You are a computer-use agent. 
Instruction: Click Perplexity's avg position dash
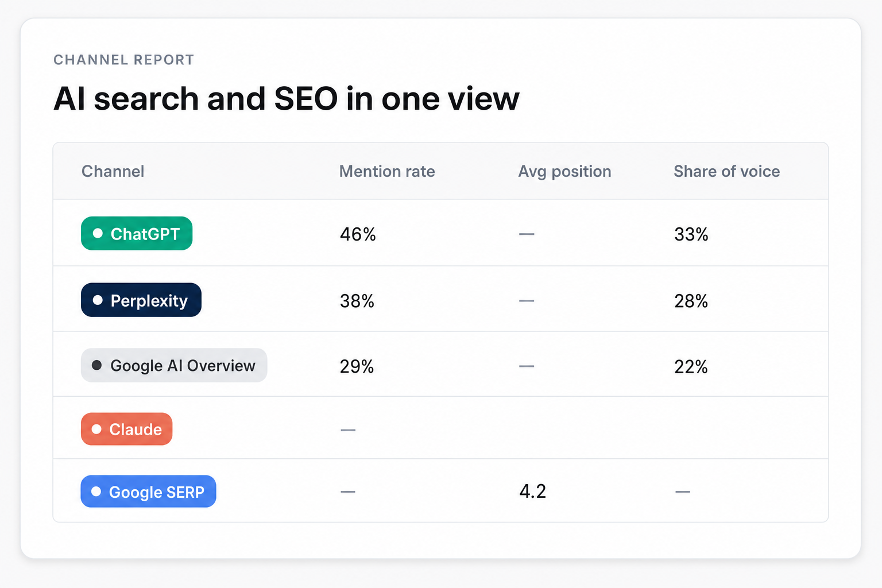(x=527, y=301)
